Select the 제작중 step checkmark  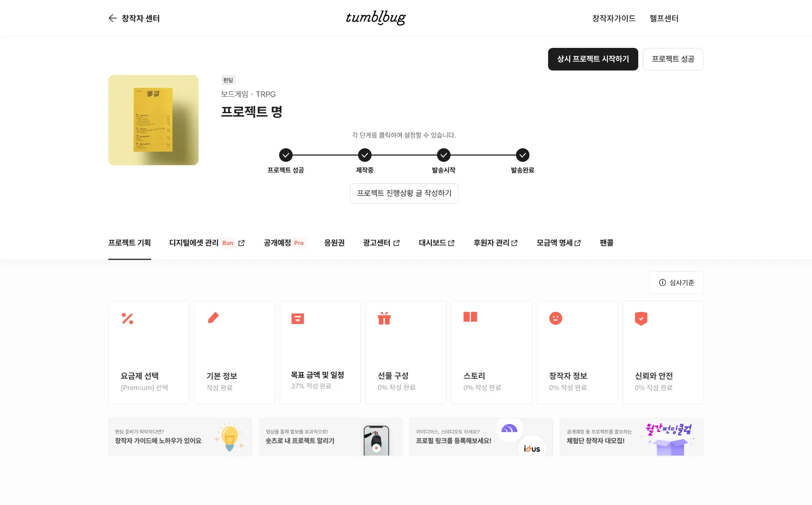tap(365, 155)
